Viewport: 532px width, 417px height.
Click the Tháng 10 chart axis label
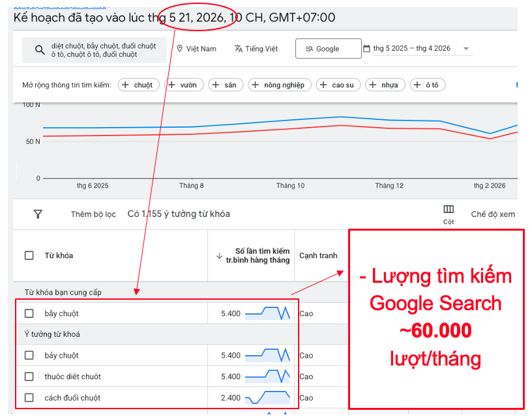click(290, 186)
